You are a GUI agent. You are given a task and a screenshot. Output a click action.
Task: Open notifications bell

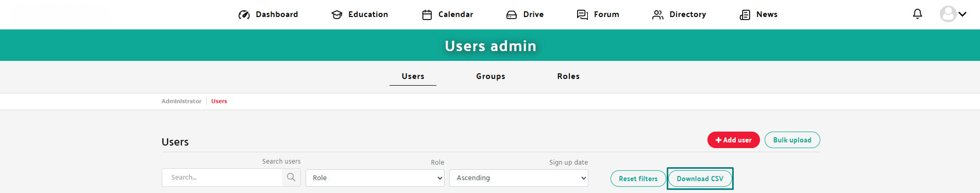pyautogui.click(x=918, y=14)
